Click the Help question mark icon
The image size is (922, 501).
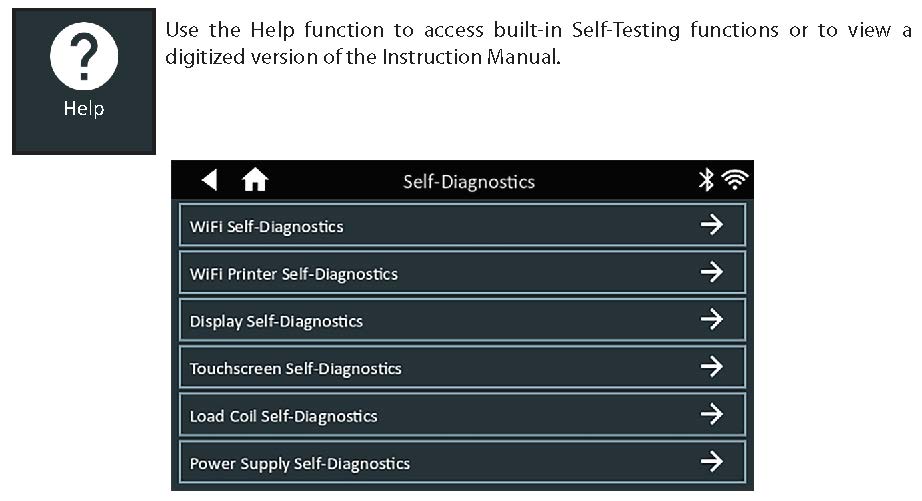click(x=83, y=60)
